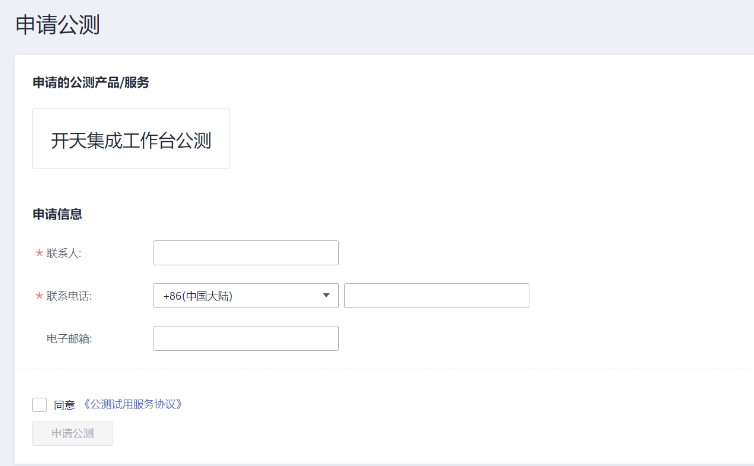Focus the phone number input box
754x466 pixels.
(436, 296)
